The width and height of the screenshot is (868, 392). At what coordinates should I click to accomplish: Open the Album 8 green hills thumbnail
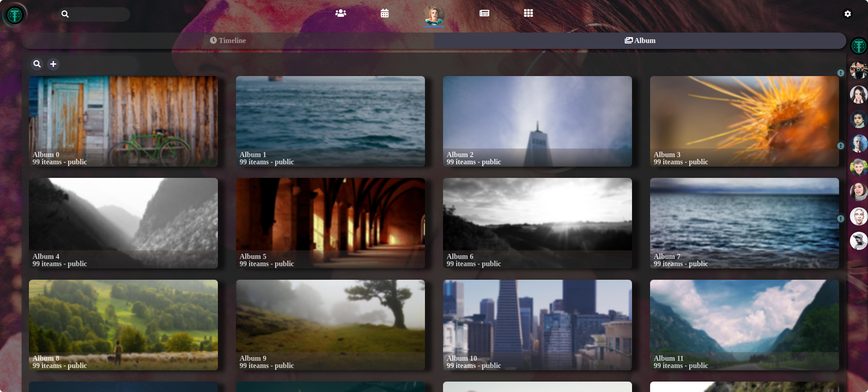(x=123, y=325)
